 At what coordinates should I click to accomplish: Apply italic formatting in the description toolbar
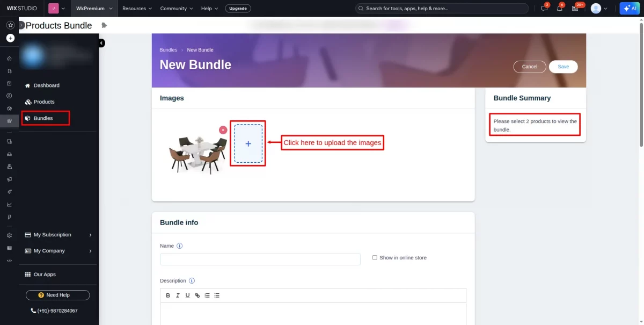coord(178,295)
